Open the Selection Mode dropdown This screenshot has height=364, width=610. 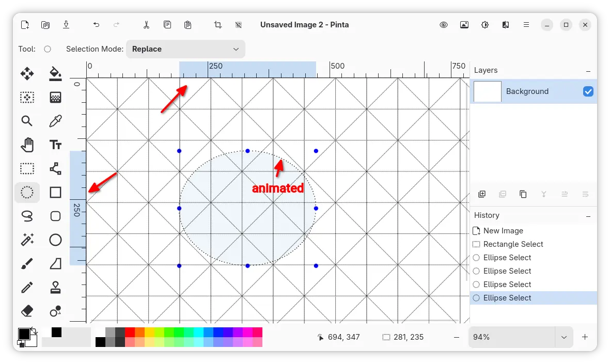[185, 49]
